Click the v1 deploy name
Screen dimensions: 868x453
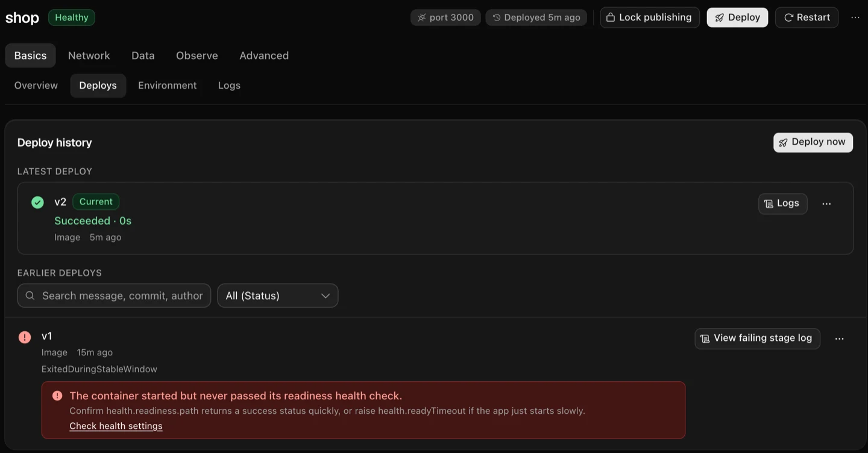[47, 336]
